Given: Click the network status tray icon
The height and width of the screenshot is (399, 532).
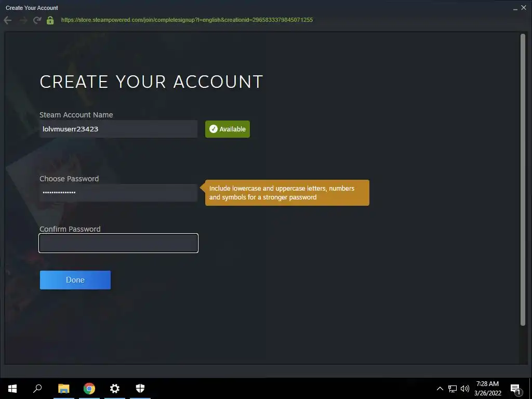Looking at the screenshot, I should pos(453,389).
